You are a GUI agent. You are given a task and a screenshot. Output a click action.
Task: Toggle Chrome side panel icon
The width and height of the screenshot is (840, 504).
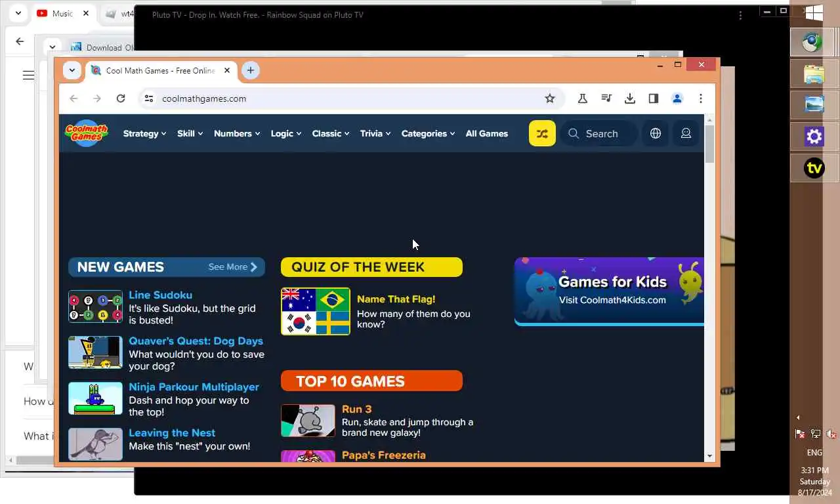(x=653, y=98)
